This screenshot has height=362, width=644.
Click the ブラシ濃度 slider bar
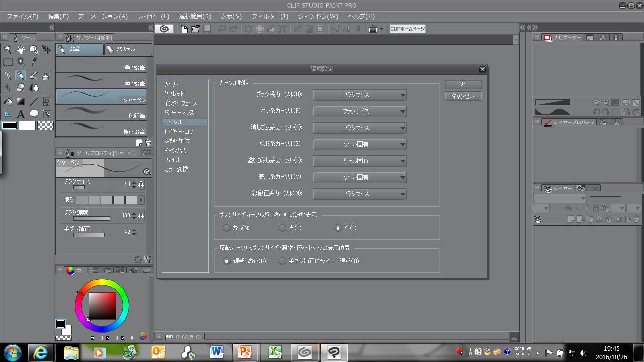tap(92, 218)
